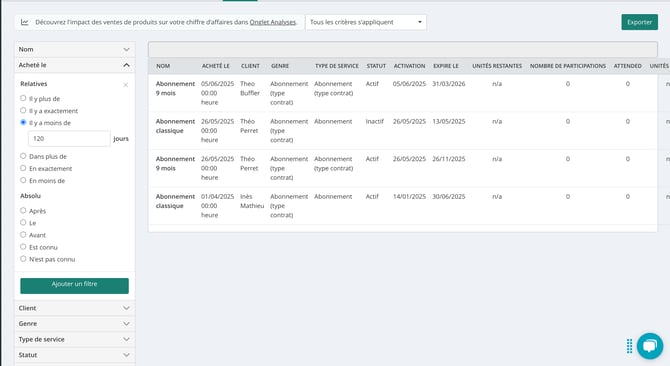
Task: Sort by the NOM column header
Action: point(163,66)
